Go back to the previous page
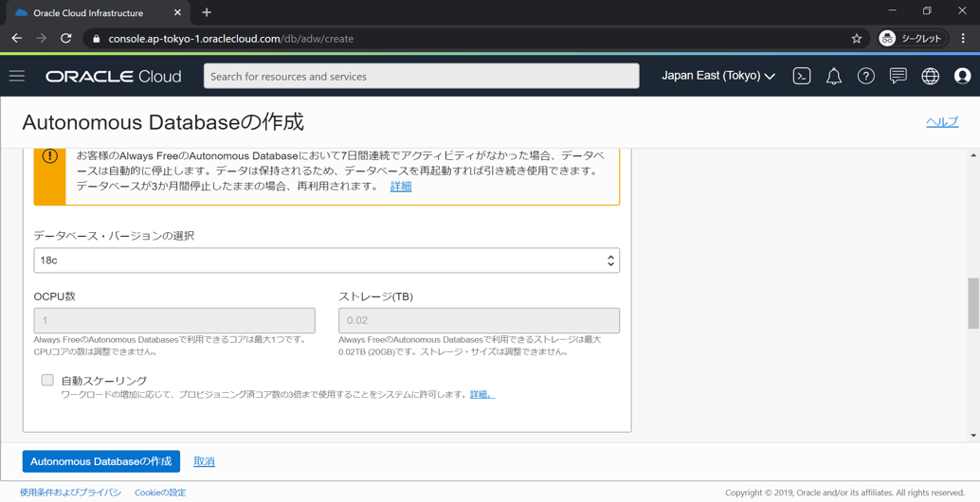 17,38
